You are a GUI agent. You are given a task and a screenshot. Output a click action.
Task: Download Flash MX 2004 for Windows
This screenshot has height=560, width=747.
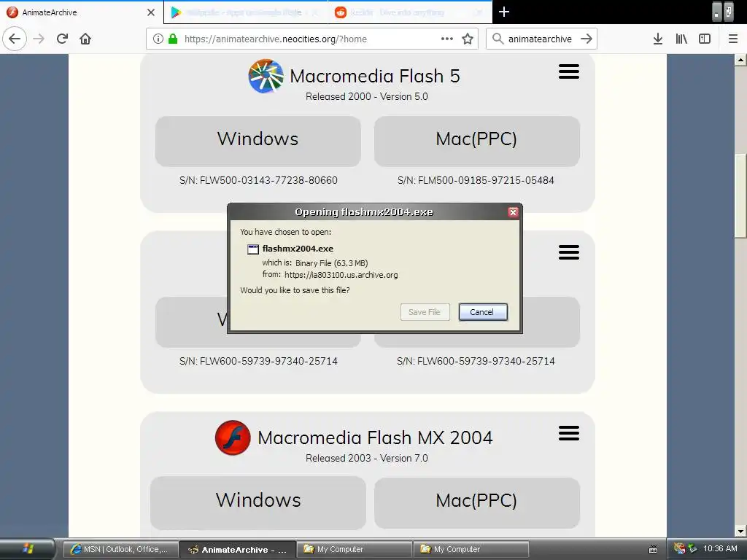(258, 502)
